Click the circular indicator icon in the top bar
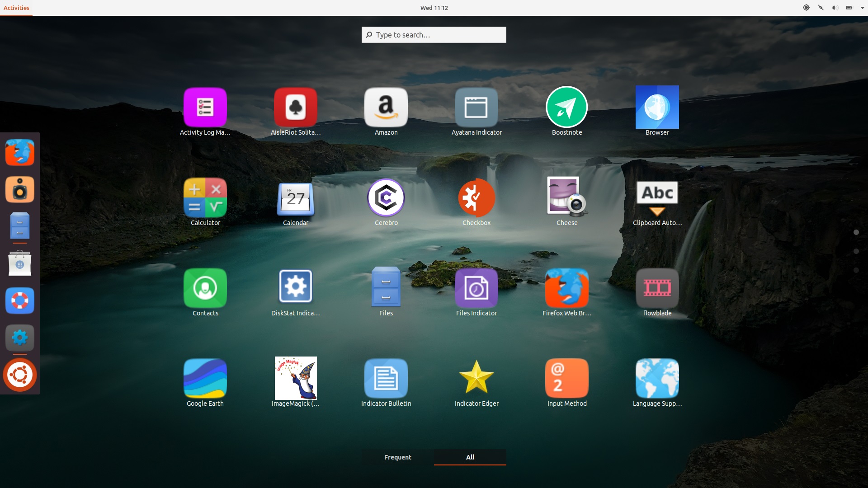The width and height of the screenshot is (868, 488). click(806, 8)
